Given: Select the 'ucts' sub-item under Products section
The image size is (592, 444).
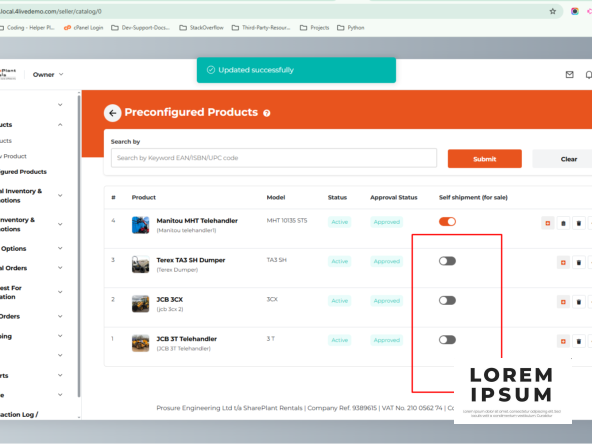Looking at the screenshot, I should (6, 141).
